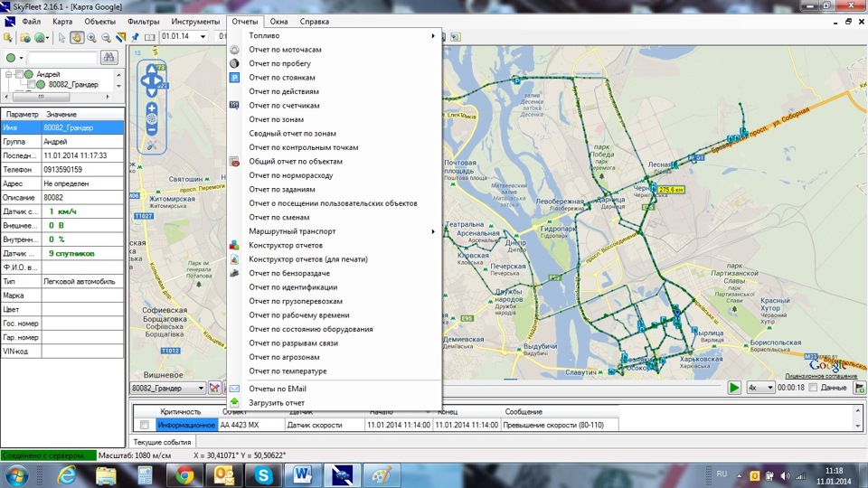Click the report constructor colored icon
Image resolution: width=868 pixels, height=488 pixels.
235,245
